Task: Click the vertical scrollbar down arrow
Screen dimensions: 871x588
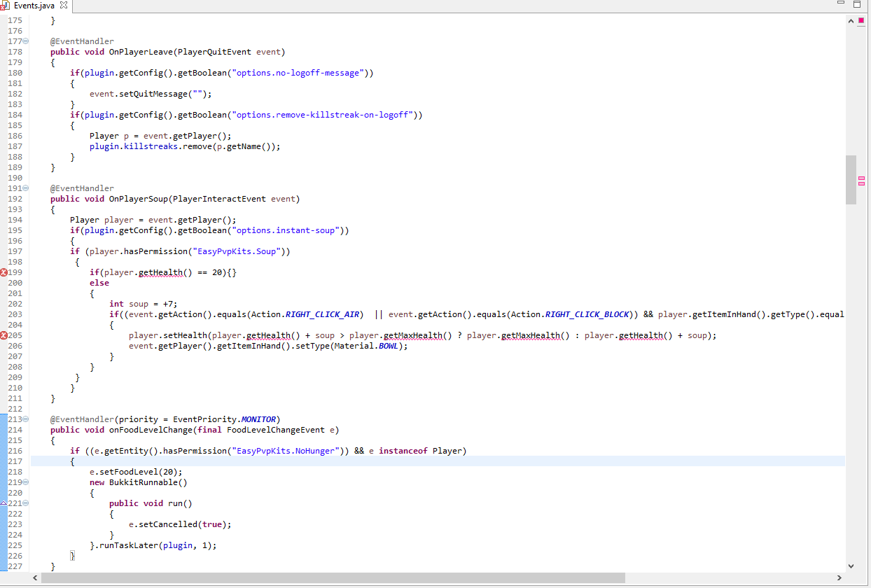Action: [851, 566]
